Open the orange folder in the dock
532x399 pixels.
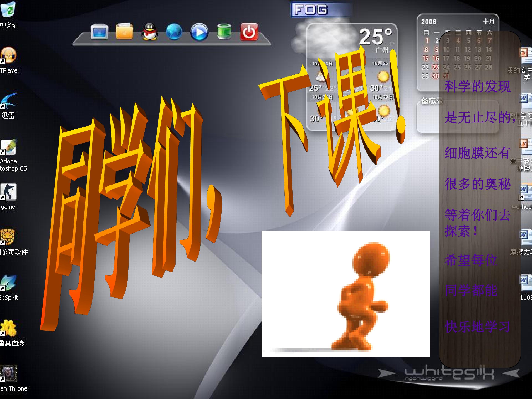click(124, 31)
